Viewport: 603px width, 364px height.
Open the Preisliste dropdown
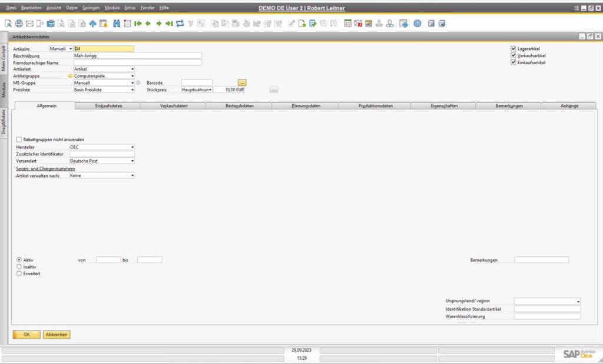pyautogui.click(x=132, y=90)
